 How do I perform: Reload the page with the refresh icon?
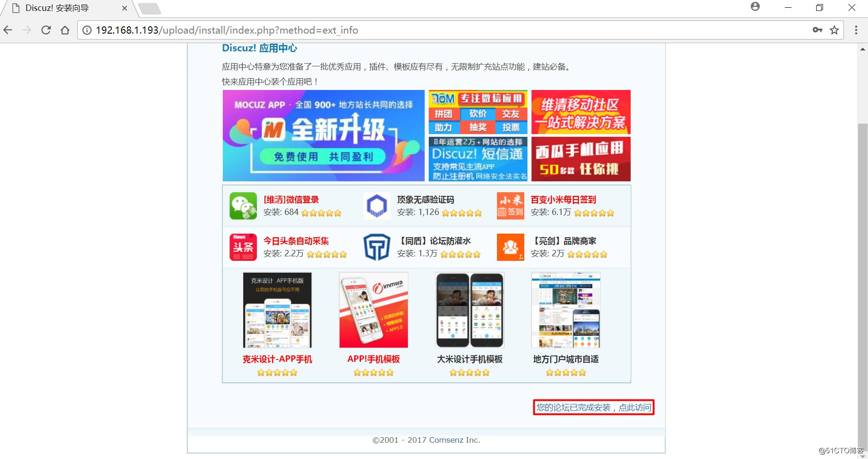(x=46, y=30)
